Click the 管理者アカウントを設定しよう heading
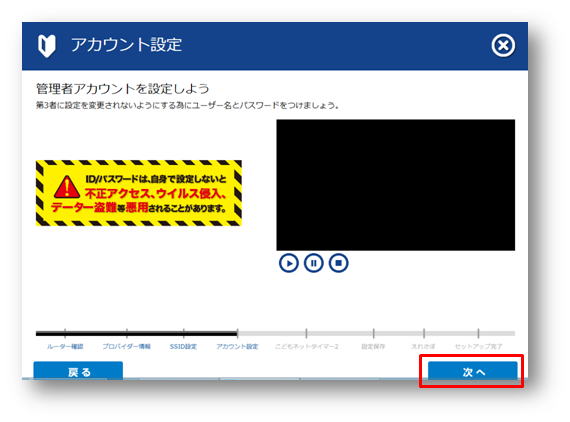The image size is (570, 422). point(123,89)
